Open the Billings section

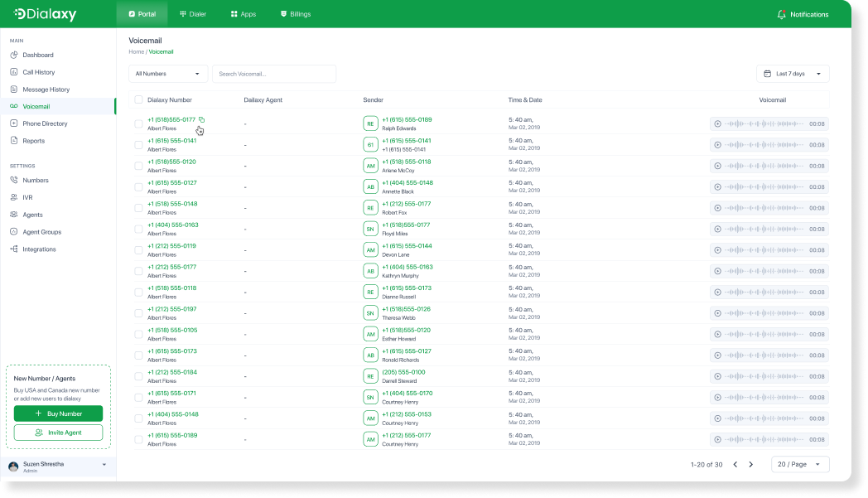pyautogui.click(x=295, y=13)
